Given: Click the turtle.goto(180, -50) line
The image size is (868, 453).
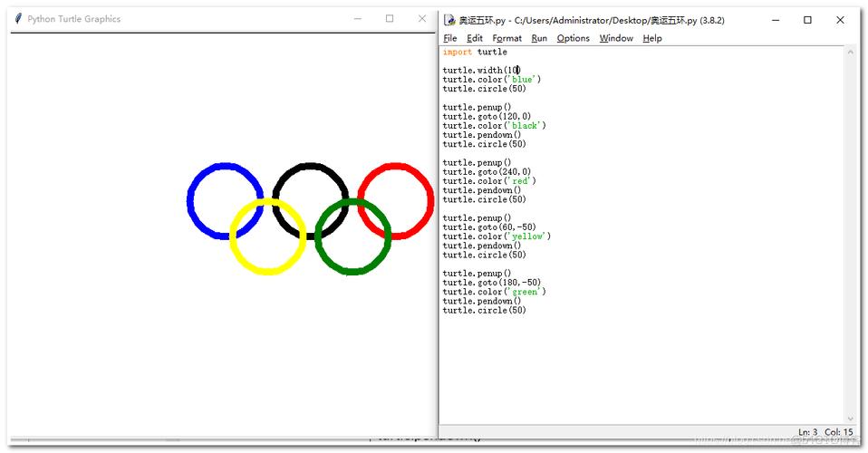Looking at the screenshot, I should [492, 283].
